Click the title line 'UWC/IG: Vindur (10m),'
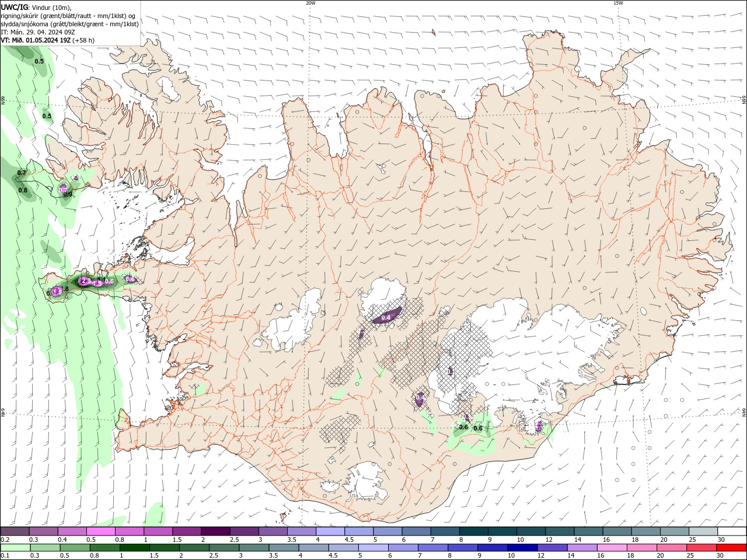This screenshot has width=747, height=560. (x=36, y=7)
